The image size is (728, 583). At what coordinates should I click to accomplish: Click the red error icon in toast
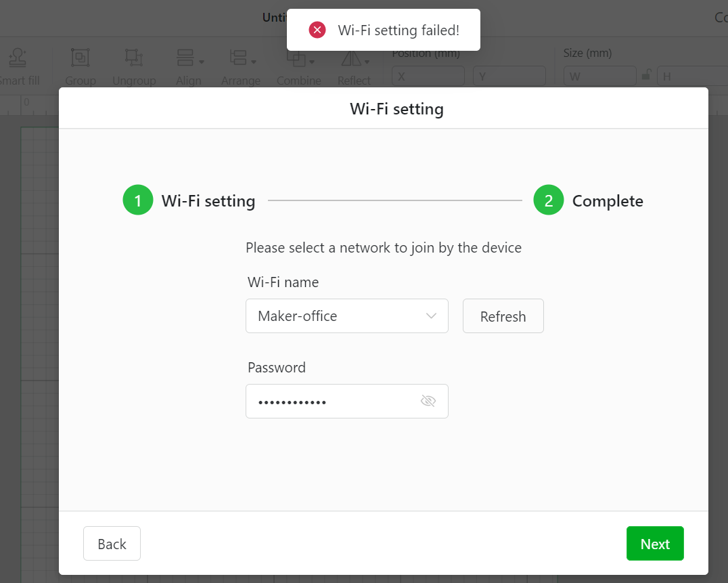[317, 30]
